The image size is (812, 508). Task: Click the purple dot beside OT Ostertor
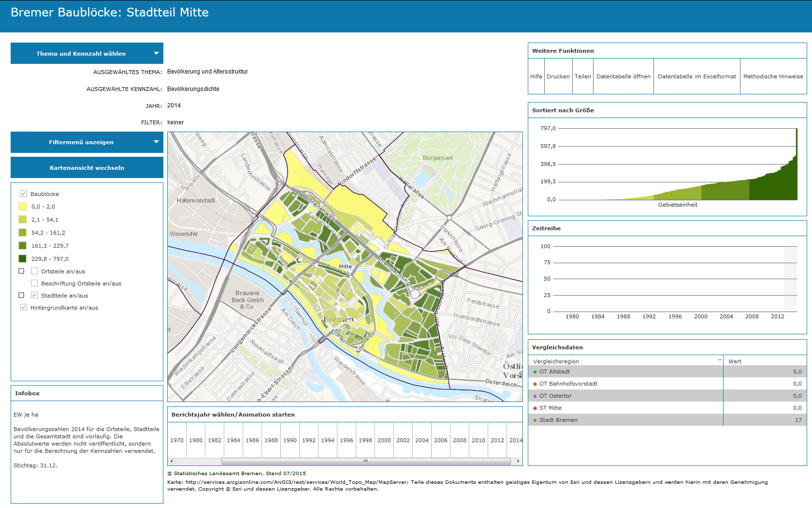point(535,396)
